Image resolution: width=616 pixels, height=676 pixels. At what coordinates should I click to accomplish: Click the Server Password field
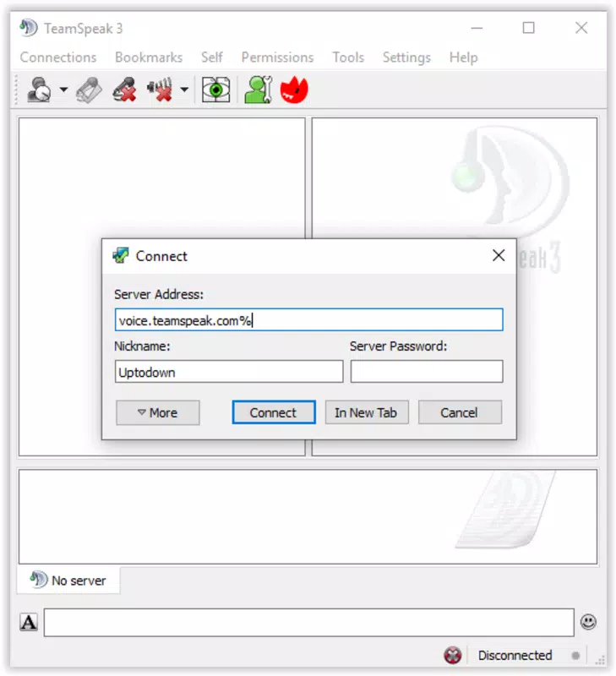coord(427,372)
